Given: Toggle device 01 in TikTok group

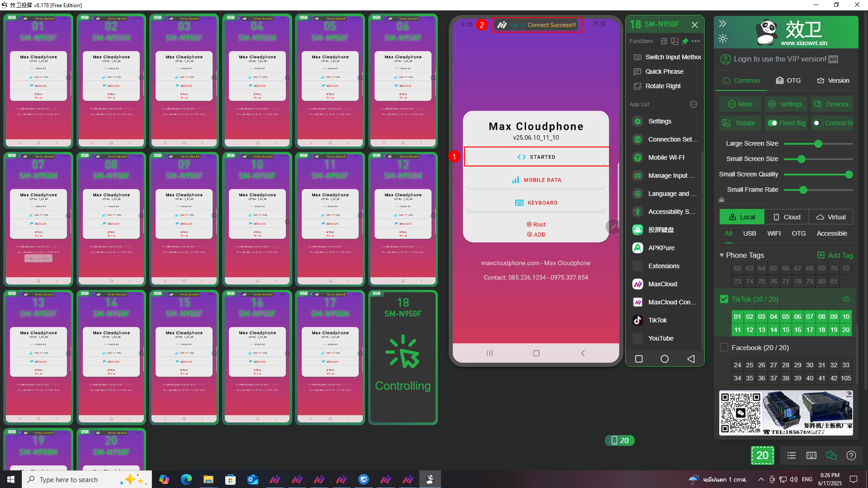Looking at the screenshot, I should click(738, 317).
